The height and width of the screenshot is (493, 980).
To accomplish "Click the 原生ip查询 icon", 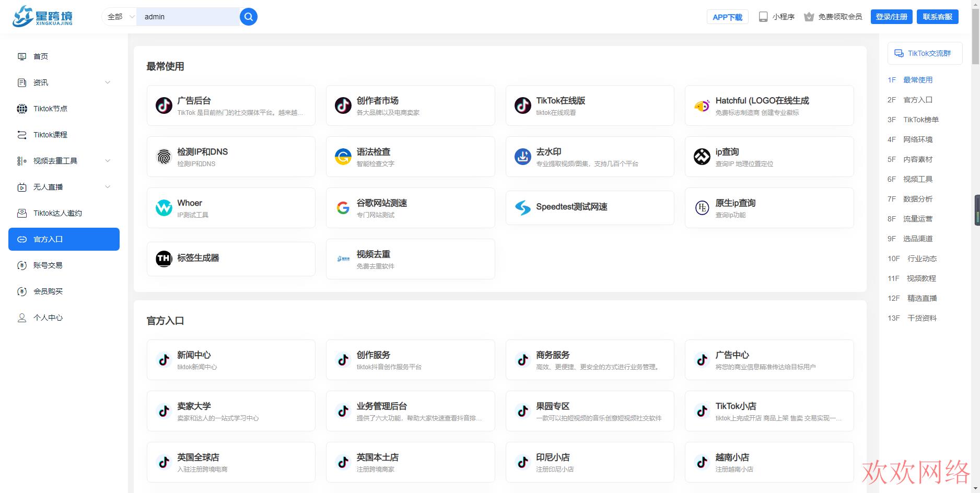I will (x=702, y=208).
